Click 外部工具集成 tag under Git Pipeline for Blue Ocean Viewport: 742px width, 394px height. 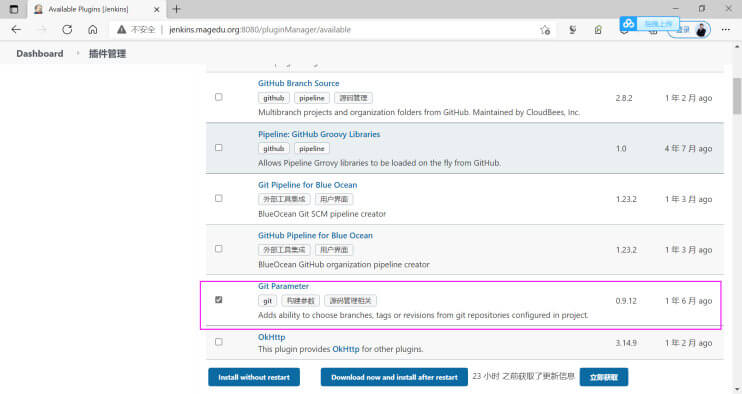coord(284,199)
